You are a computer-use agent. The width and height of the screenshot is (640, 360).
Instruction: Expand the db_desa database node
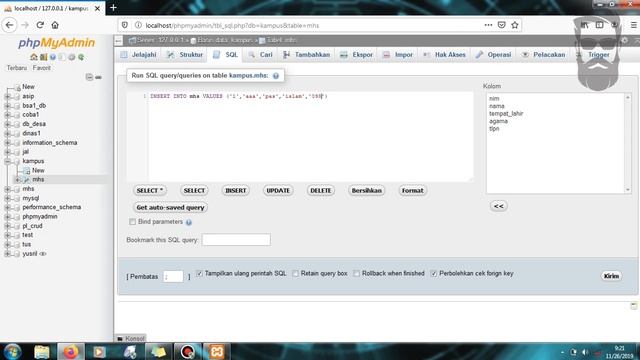click(x=7, y=124)
